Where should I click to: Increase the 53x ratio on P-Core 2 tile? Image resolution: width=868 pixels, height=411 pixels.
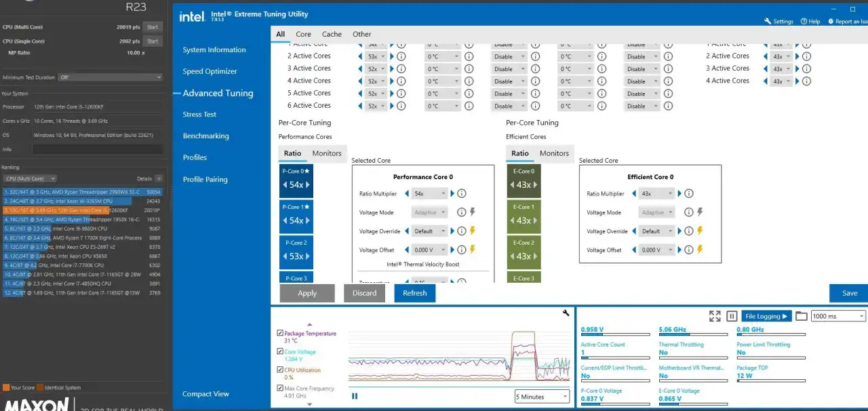(308, 256)
